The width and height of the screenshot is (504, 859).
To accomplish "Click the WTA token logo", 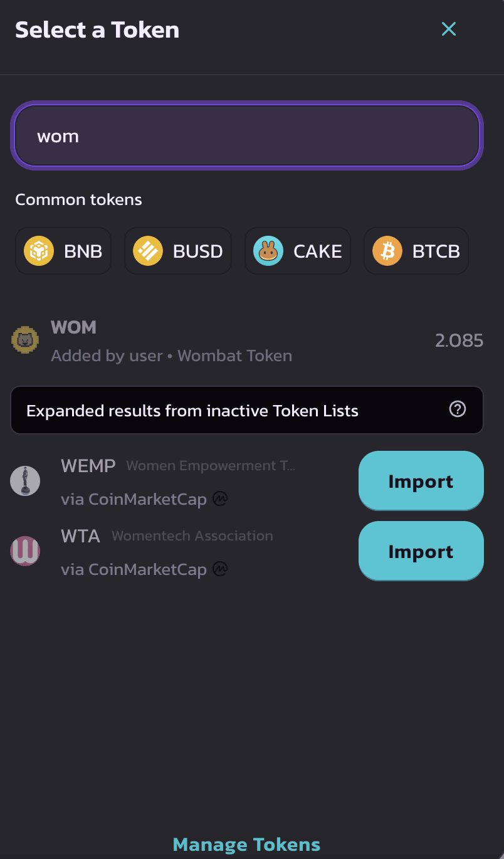I will (25, 551).
